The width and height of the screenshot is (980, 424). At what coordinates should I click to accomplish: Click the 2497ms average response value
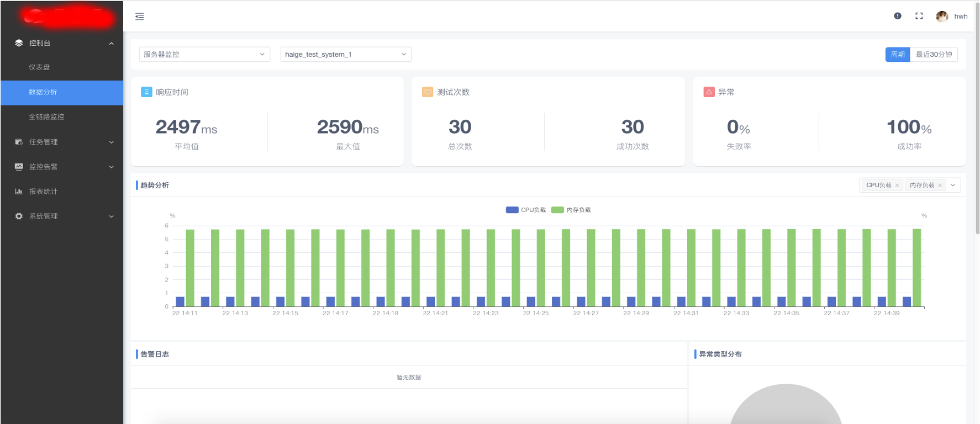pyautogui.click(x=187, y=127)
